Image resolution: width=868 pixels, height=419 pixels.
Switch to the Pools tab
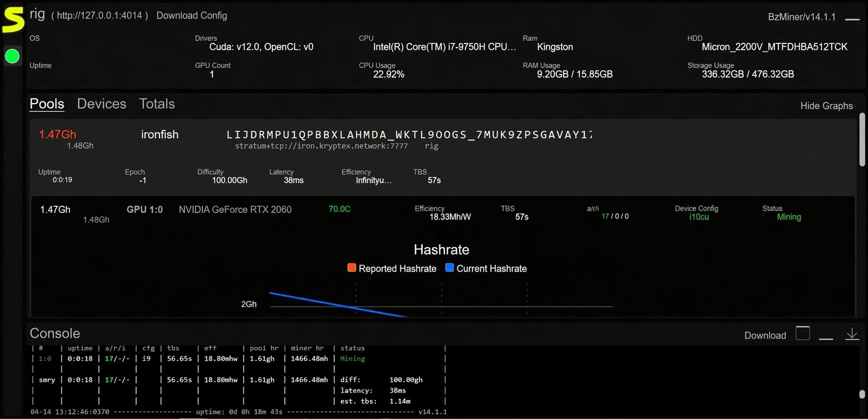point(47,104)
